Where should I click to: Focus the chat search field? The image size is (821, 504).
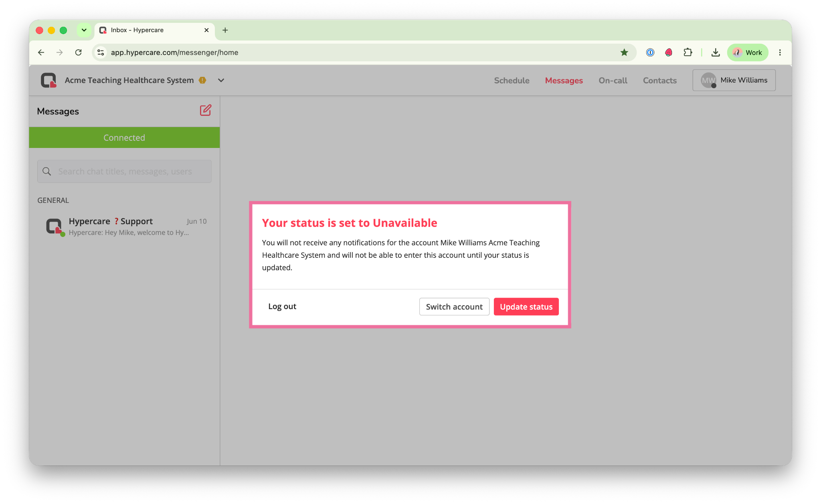point(124,172)
